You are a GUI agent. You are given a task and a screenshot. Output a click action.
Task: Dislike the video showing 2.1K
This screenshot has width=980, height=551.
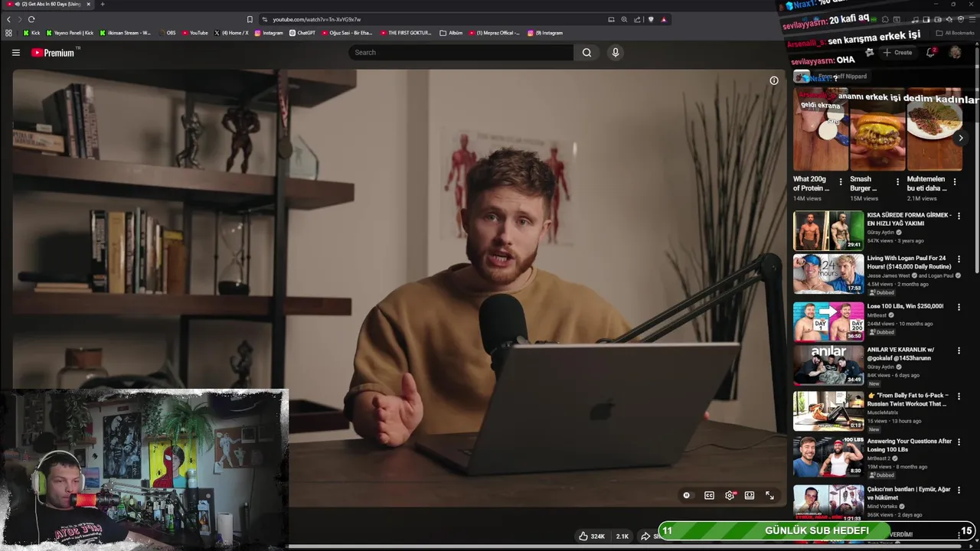pos(622,536)
